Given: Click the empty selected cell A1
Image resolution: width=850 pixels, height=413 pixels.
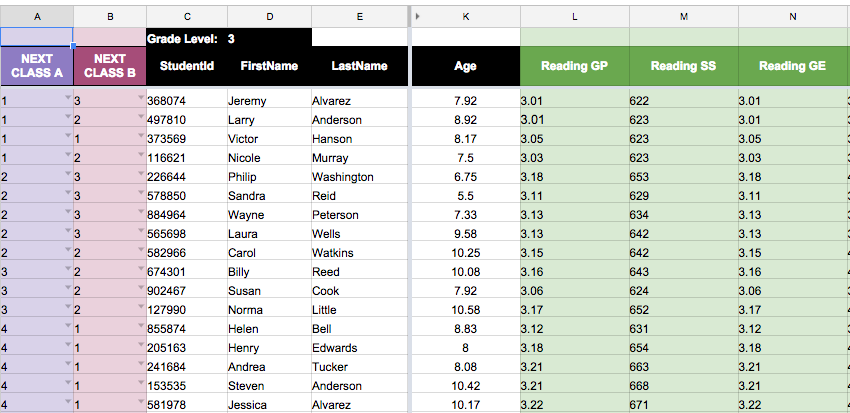Looking at the screenshot, I should (36, 37).
